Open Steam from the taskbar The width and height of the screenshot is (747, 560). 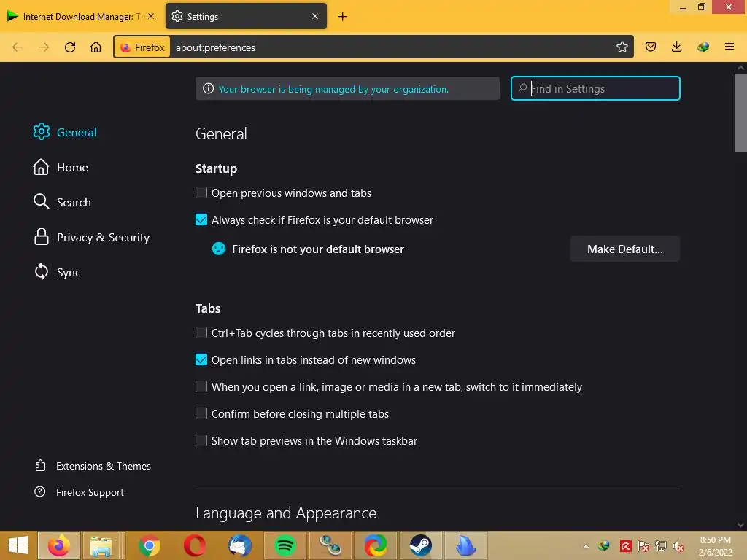tap(421, 545)
